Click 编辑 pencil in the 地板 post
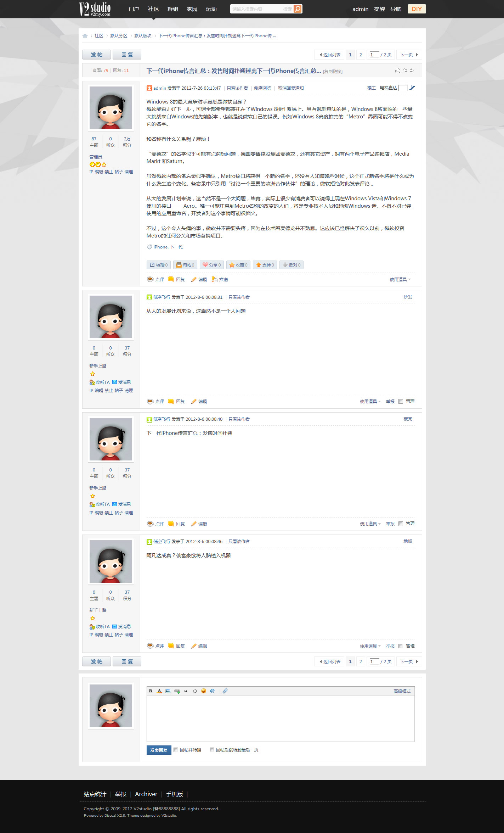The height and width of the screenshot is (833, 504). click(199, 646)
